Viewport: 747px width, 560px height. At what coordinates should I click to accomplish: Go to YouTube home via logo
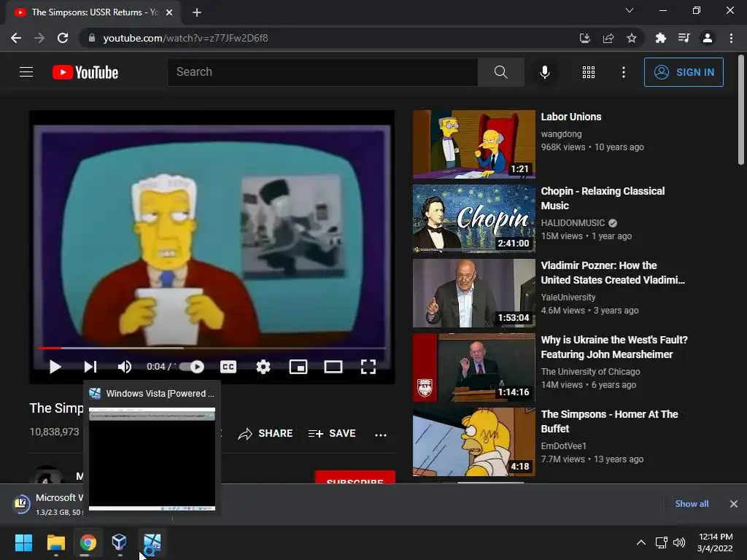coord(85,72)
